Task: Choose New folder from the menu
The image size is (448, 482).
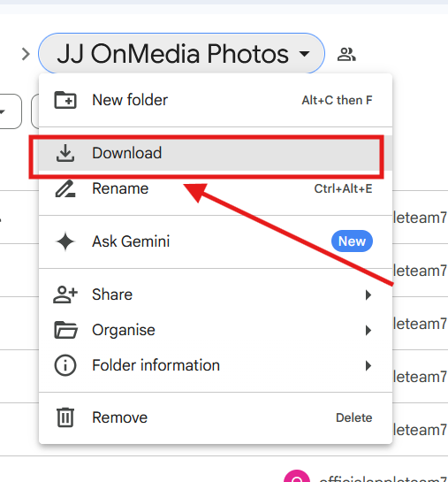Action: tap(216, 100)
